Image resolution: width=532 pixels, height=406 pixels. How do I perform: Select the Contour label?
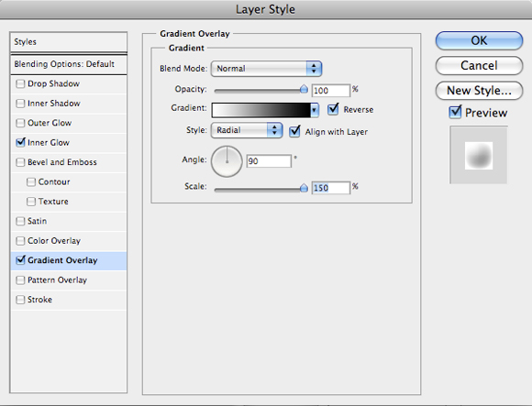[x=54, y=182]
